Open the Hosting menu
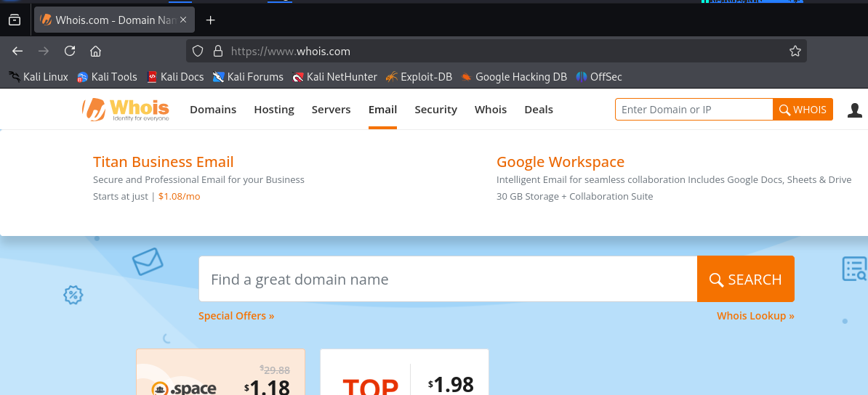 click(274, 110)
